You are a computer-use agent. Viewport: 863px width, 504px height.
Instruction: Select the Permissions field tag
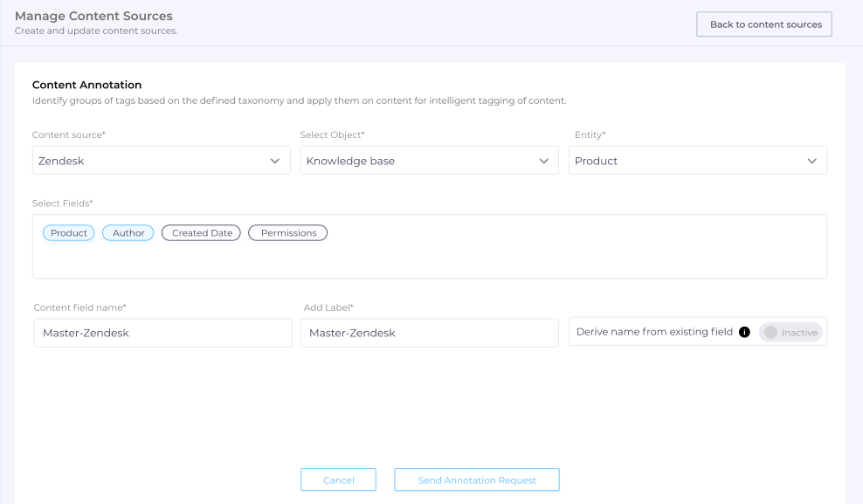[x=288, y=233]
